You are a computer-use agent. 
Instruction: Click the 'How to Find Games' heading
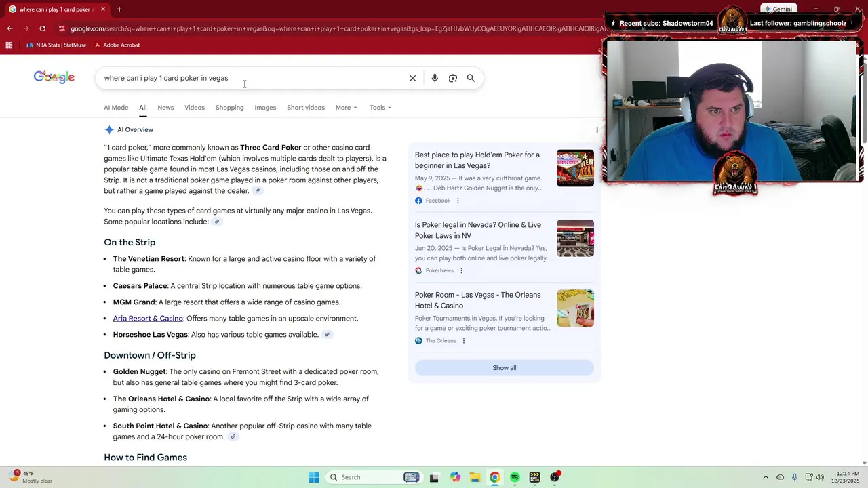coord(145,458)
